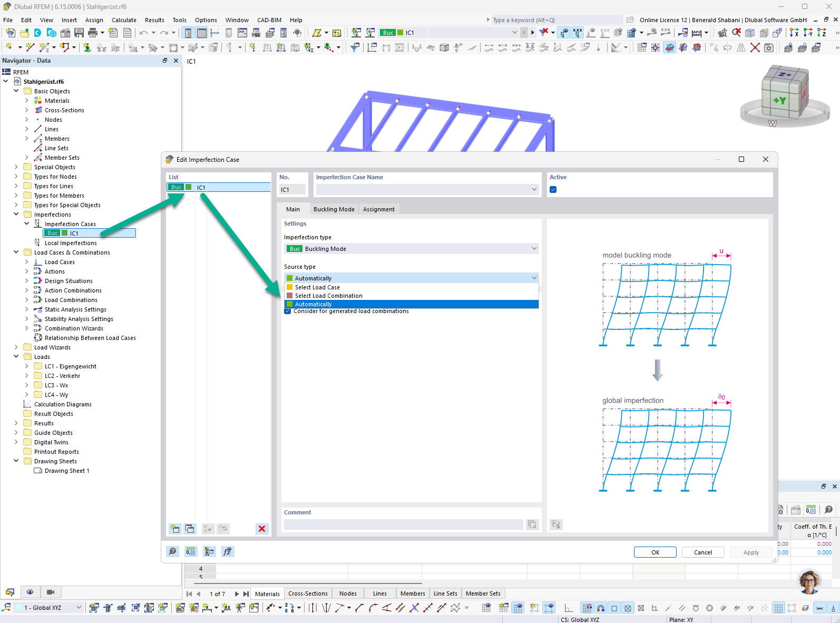
Task: Click the view cube +Y face
Action: tap(779, 100)
